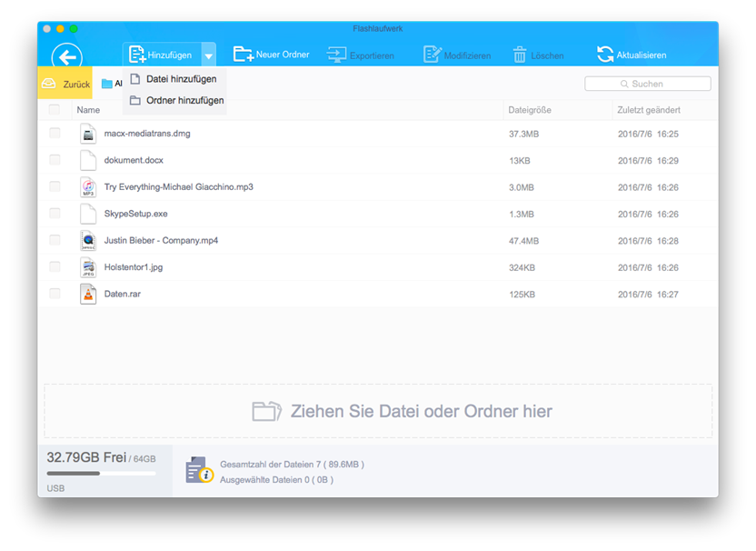Screen dimensions: 756x551
Task: Click the Ziehen Sie Datei drop area
Action: [x=378, y=411]
